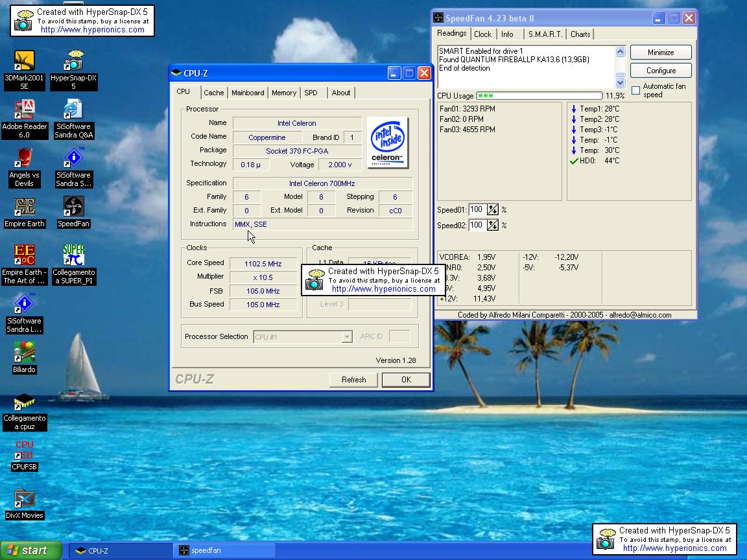Click the Fan03: 4655 RPM reading
The height and width of the screenshot is (560, 747).
tap(468, 130)
